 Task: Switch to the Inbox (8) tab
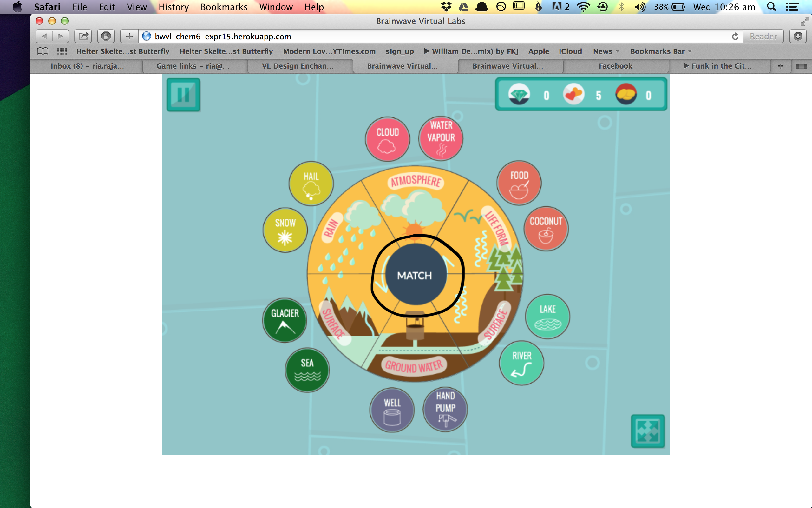[87, 66]
